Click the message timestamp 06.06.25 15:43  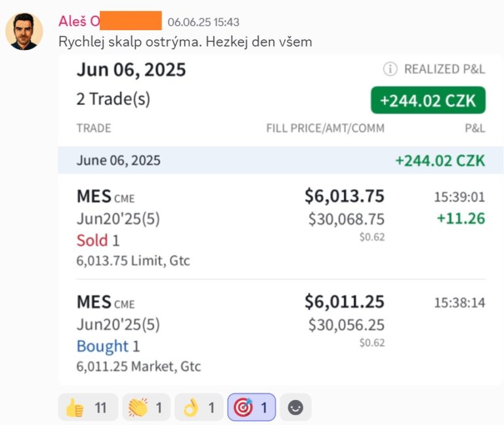tap(203, 22)
